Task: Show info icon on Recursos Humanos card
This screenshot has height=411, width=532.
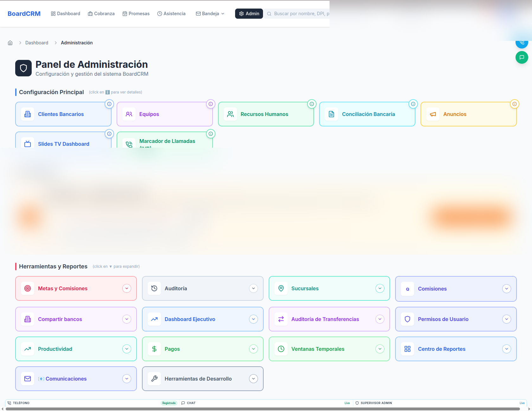Action: coord(312,104)
